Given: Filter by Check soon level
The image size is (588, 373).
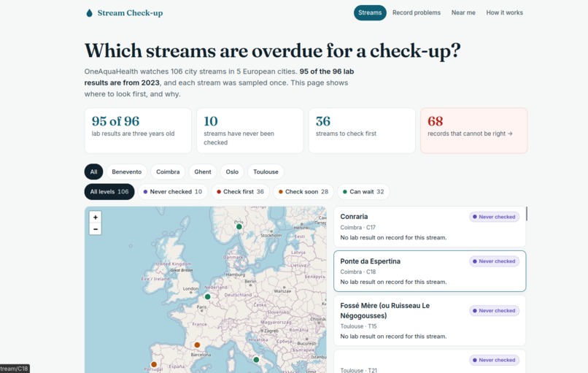Looking at the screenshot, I should 303,192.
